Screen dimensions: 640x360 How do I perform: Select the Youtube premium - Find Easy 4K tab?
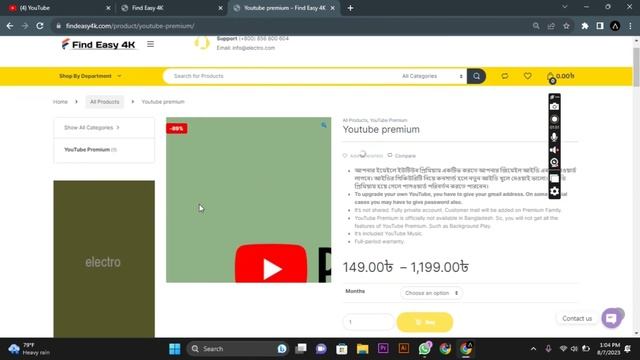tap(284, 8)
